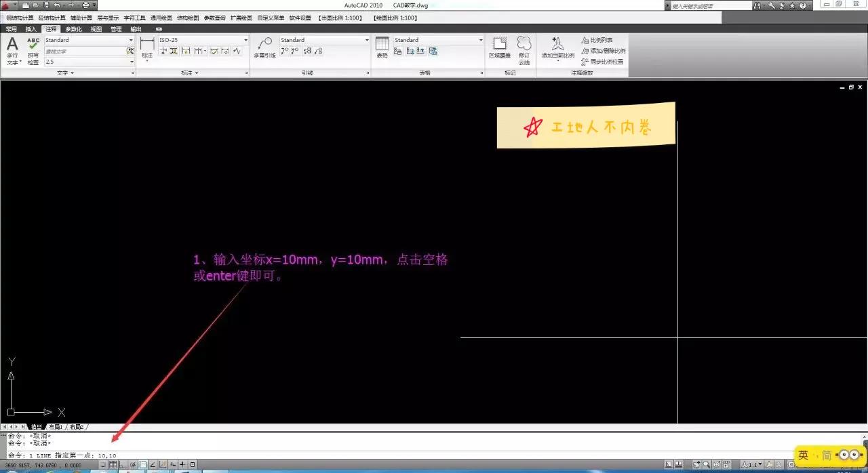The width and height of the screenshot is (868, 473).
Task: Expand the 文字 panel title arrow
Action: [x=72, y=73]
